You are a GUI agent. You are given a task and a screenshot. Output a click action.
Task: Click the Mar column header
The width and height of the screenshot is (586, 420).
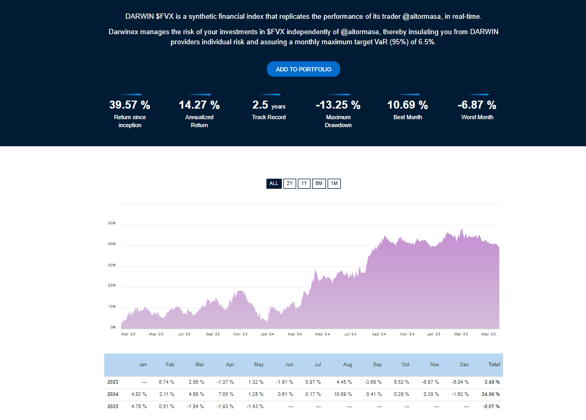click(x=200, y=364)
